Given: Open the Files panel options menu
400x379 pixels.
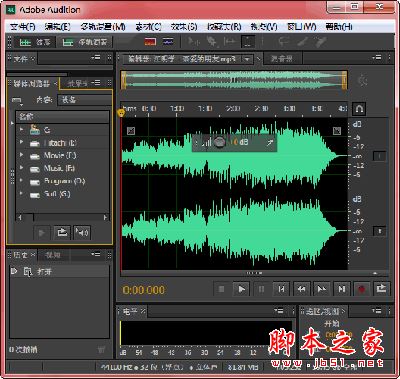Looking at the screenshot, I should [96, 58].
